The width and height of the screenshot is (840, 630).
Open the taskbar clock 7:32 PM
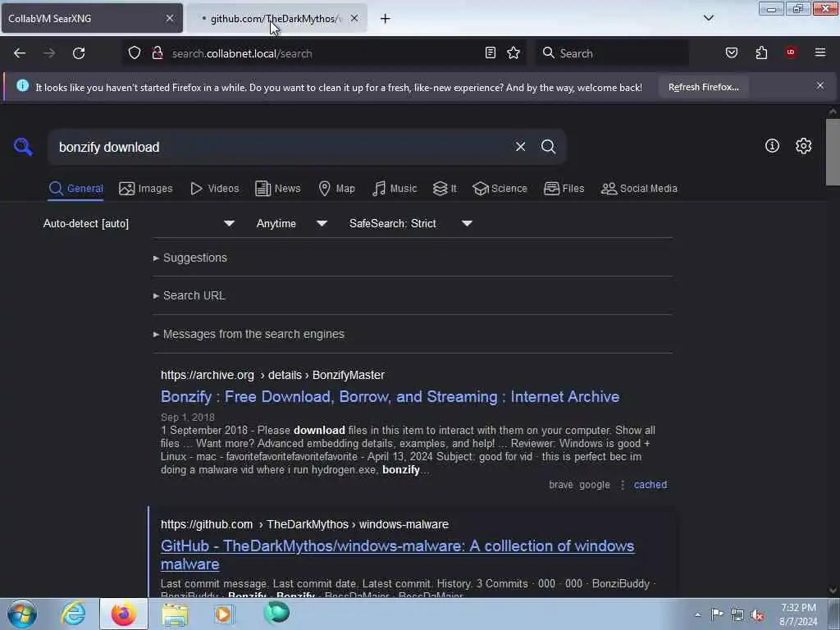(798, 614)
